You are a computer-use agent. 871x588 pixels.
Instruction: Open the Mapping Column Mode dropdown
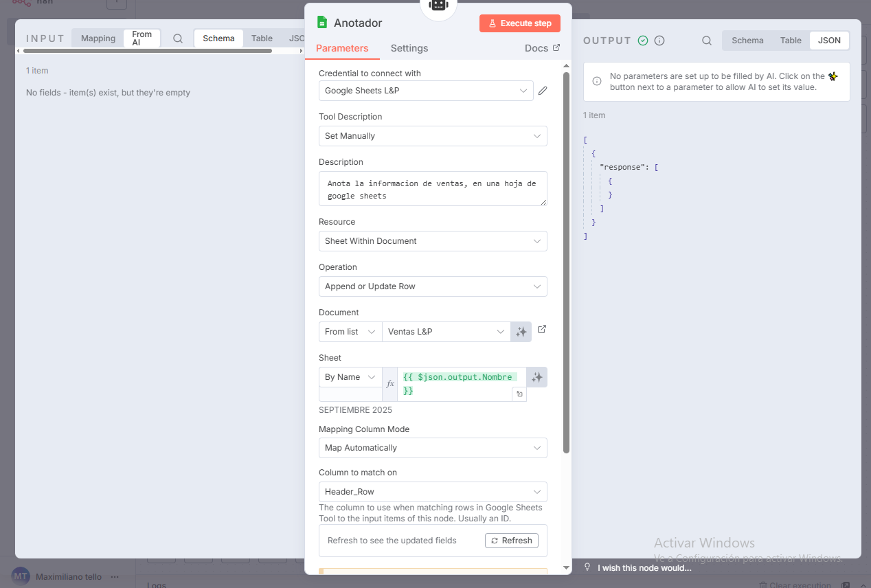(433, 448)
